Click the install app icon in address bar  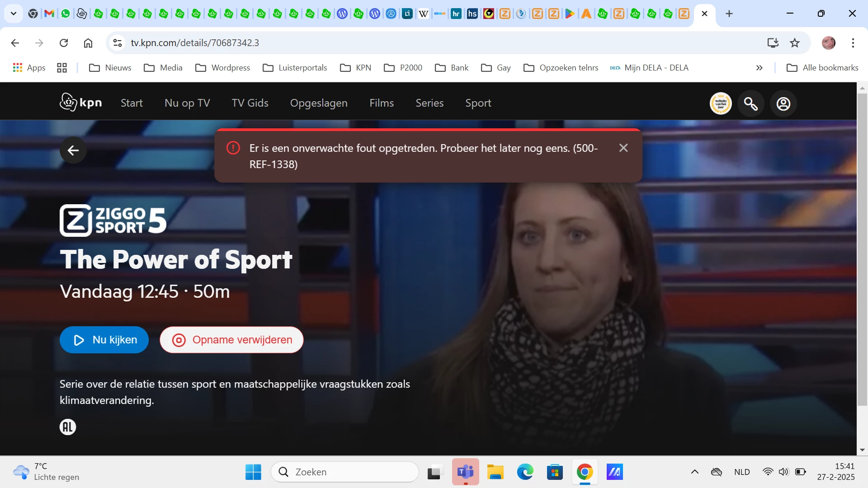click(773, 43)
